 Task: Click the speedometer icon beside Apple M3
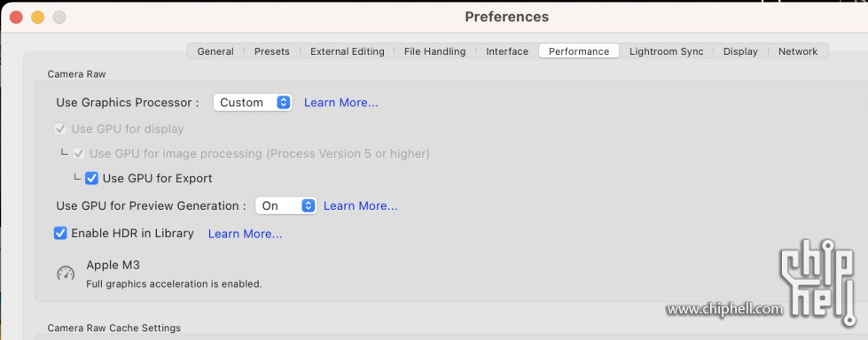click(x=66, y=273)
